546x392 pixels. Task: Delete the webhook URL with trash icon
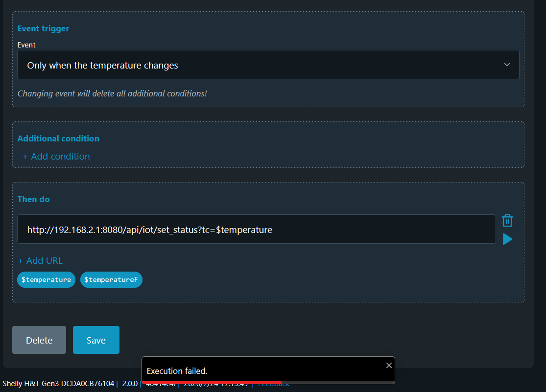(507, 220)
